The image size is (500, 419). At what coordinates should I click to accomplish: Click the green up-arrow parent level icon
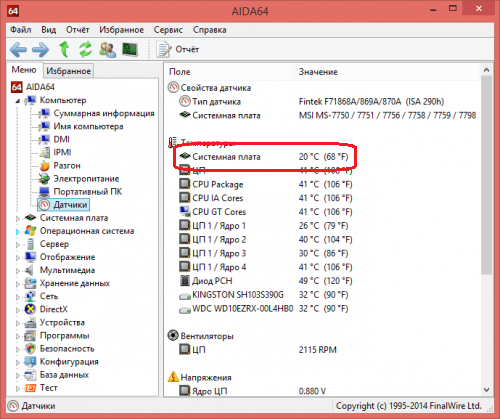point(64,49)
